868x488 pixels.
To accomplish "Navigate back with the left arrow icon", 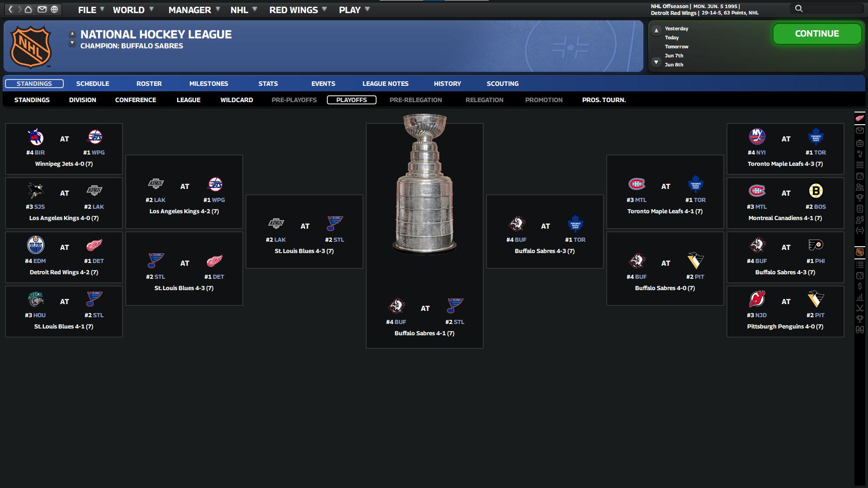I will 10,9.
